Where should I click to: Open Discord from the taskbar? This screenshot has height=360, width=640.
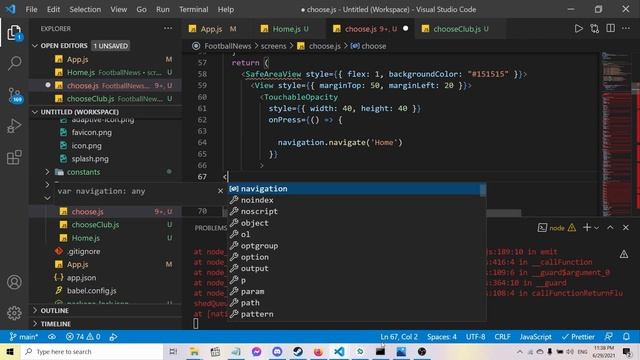(x=277, y=351)
